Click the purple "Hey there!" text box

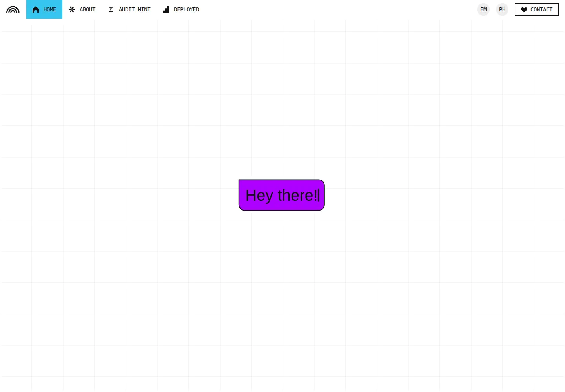pos(282,195)
